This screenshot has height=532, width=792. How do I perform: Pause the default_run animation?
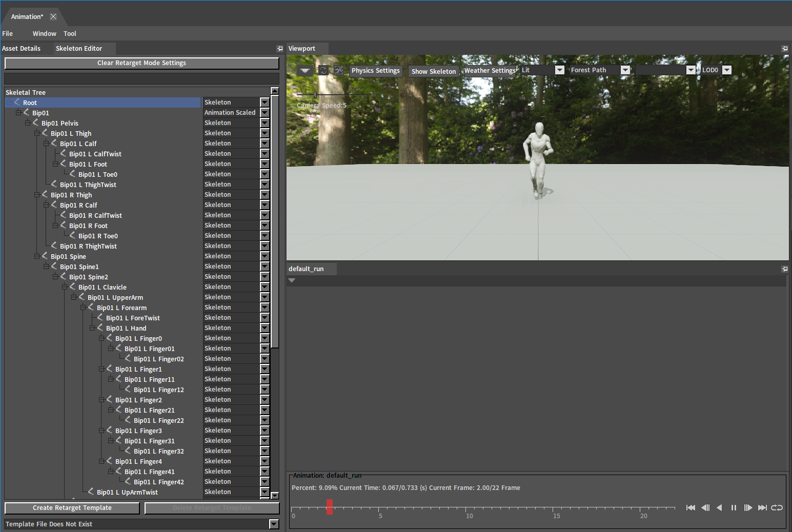pyautogui.click(x=734, y=507)
